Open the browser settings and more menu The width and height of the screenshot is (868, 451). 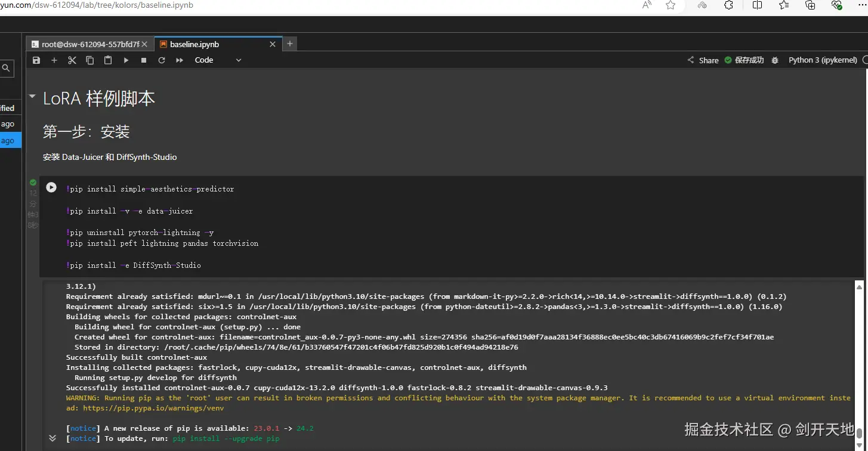(863, 5)
